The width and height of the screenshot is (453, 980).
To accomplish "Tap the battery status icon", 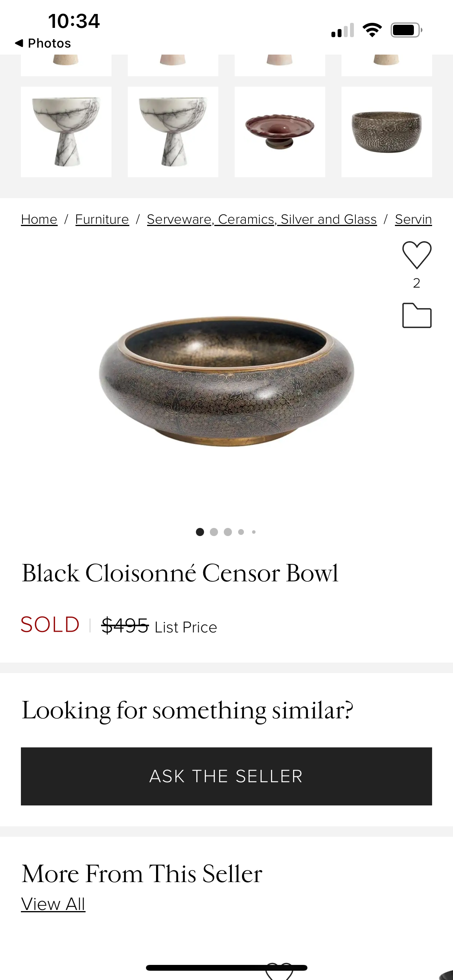I will [x=406, y=30].
